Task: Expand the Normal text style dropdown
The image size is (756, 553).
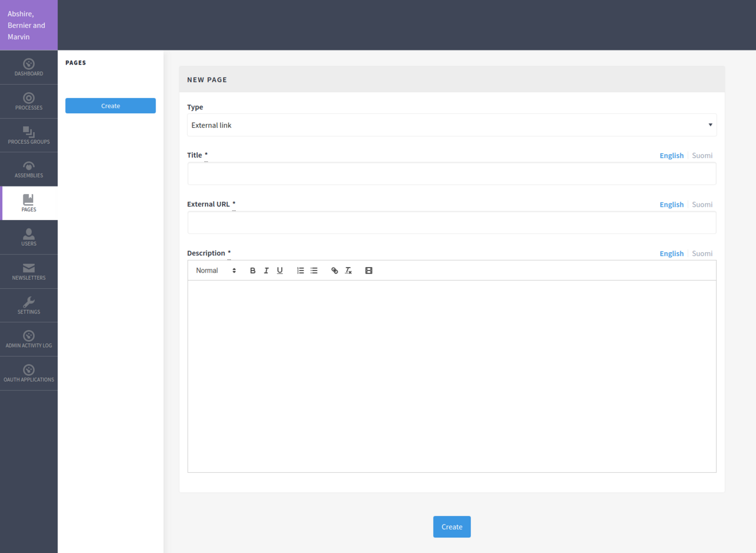Action: click(216, 270)
